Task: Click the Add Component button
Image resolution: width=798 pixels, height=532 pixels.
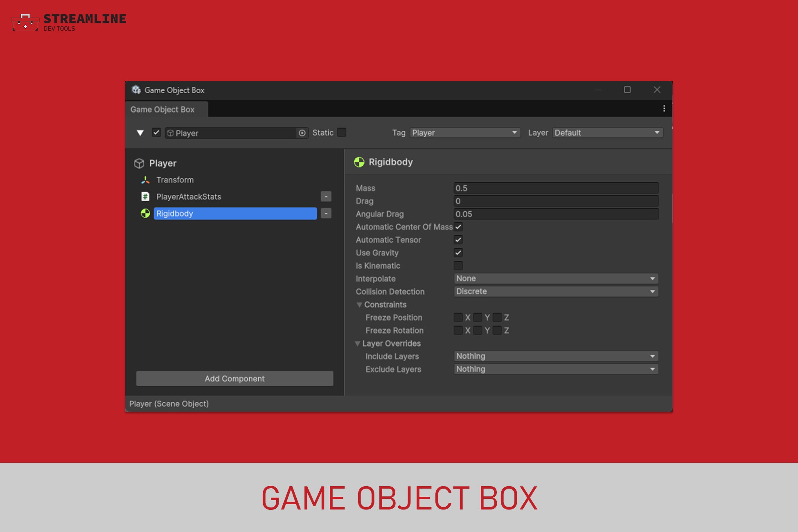Action: click(234, 379)
